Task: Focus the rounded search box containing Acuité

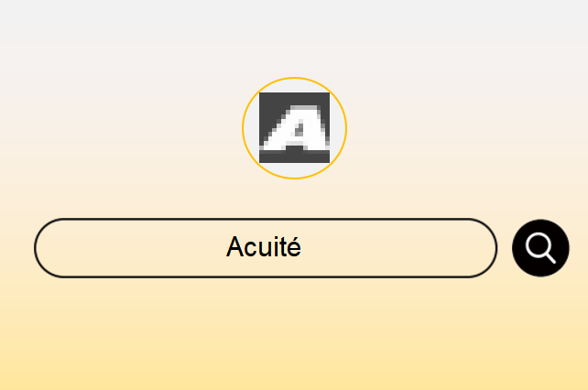Action: tap(266, 248)
